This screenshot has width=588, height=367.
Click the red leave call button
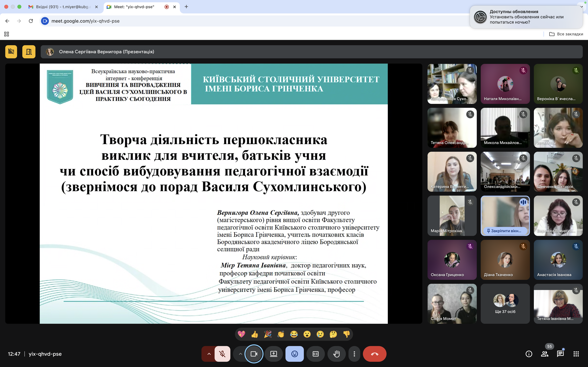[374, 354]
